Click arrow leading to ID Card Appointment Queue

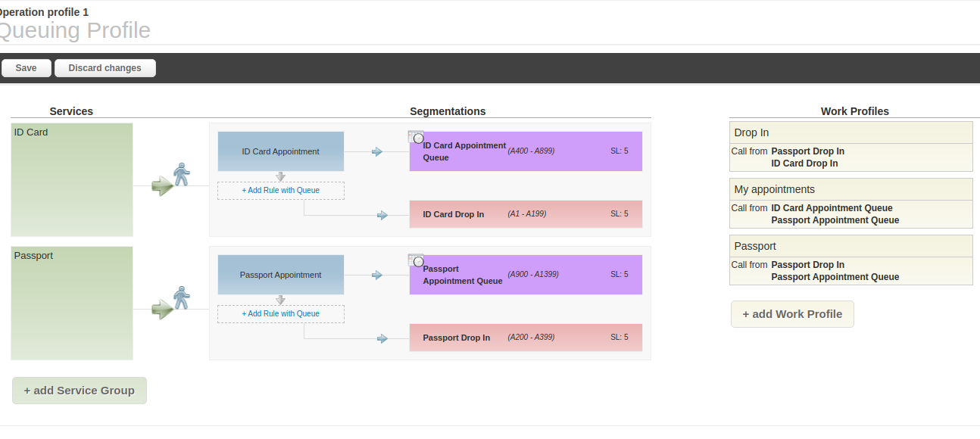(x=377, y=152)
